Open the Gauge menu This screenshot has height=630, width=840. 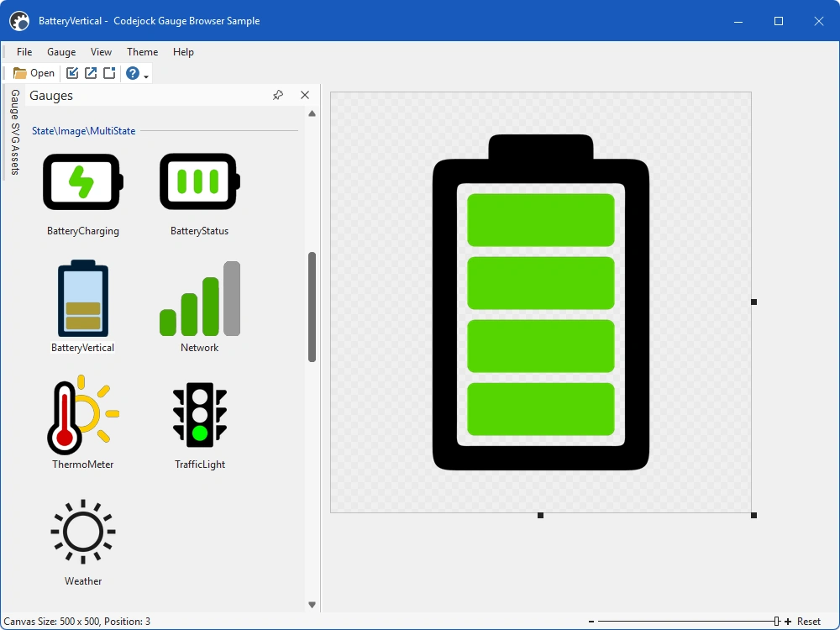61,52
